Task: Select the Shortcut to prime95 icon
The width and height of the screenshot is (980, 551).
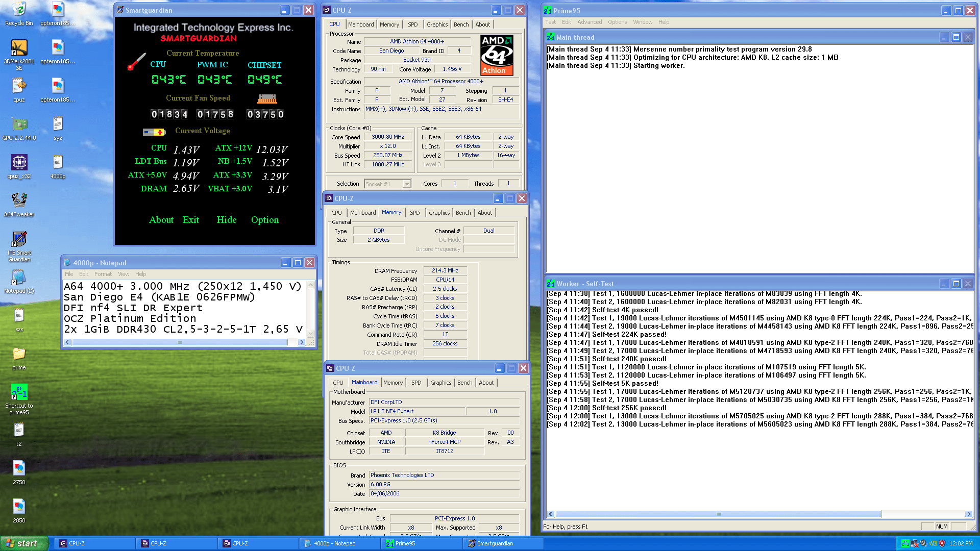Action: 19,399
